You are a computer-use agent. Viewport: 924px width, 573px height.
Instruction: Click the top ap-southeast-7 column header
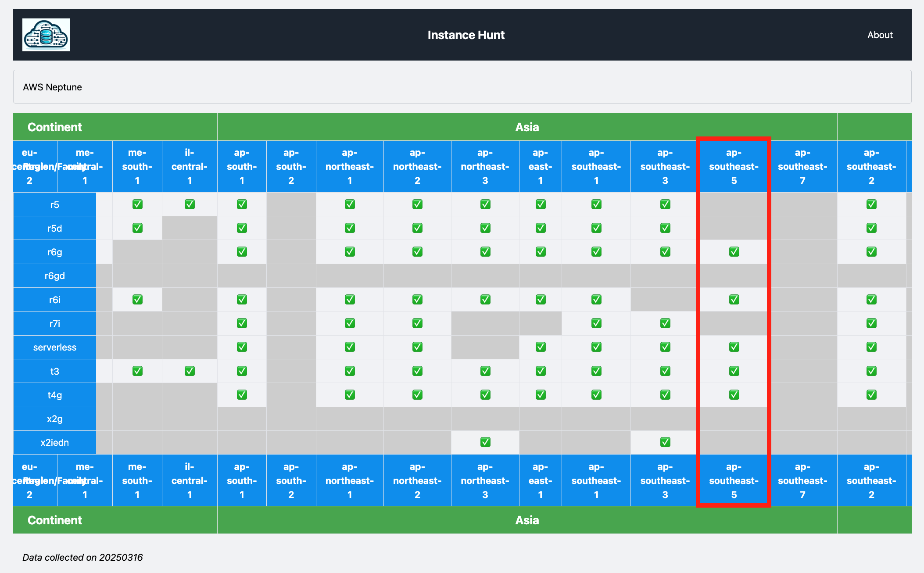pyautogui.click(x=802, y=167)
